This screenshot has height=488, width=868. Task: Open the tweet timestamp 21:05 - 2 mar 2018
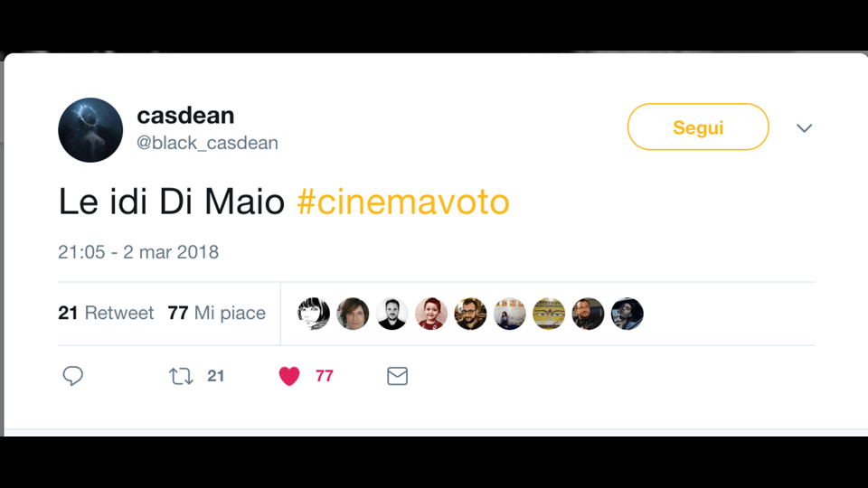[138, 252]
